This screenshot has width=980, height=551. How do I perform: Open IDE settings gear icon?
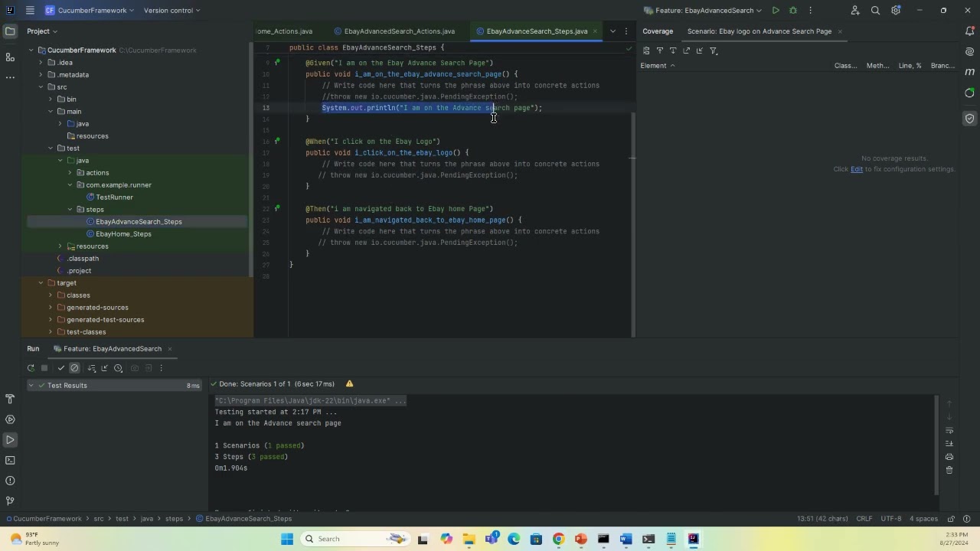[x=896, y=11]
